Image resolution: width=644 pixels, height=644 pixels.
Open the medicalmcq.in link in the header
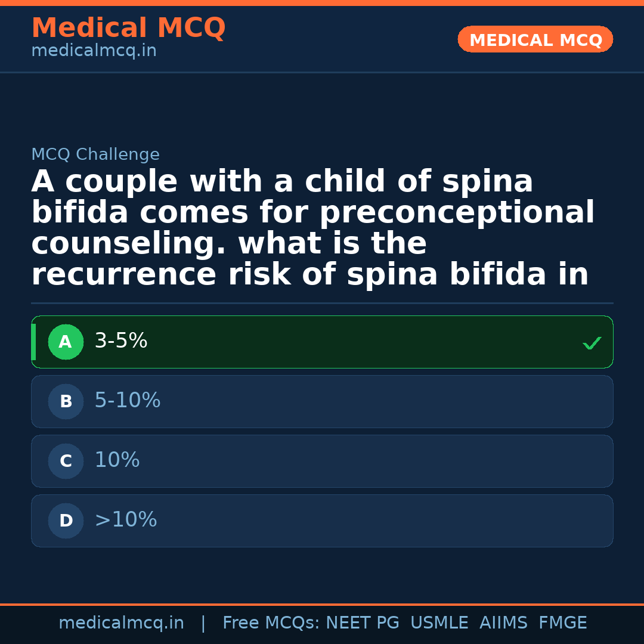coord(94,51)
